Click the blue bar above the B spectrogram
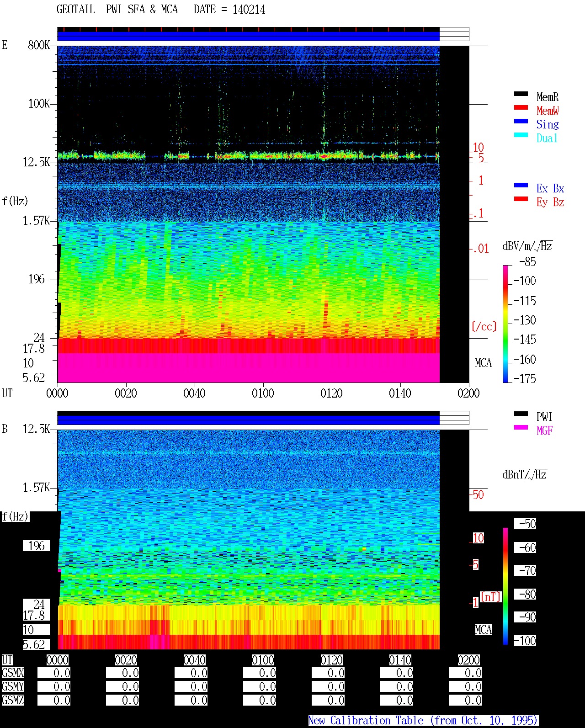 (x=248, y=420)
